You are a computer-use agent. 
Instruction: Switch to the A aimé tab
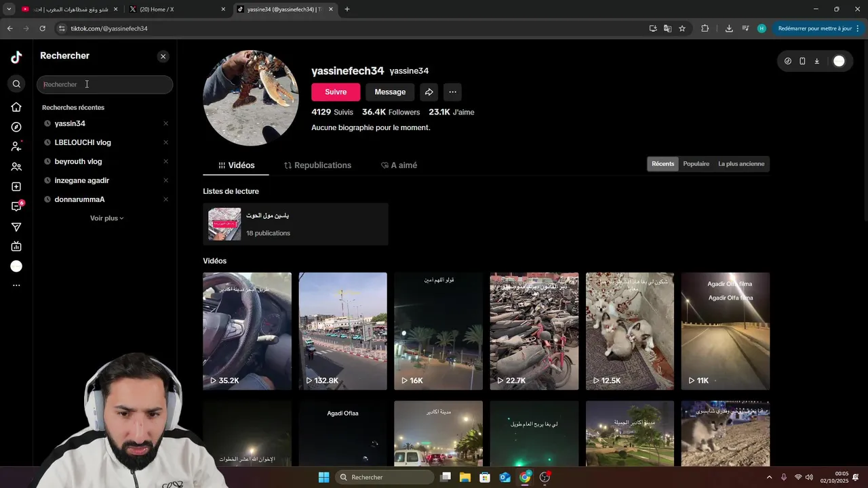(x=399, y=165)
